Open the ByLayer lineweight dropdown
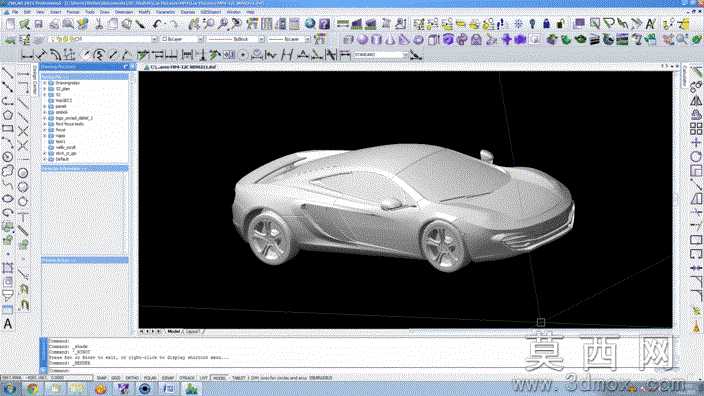This screenshot has width=704, height=396. click(x=308, y=40)
